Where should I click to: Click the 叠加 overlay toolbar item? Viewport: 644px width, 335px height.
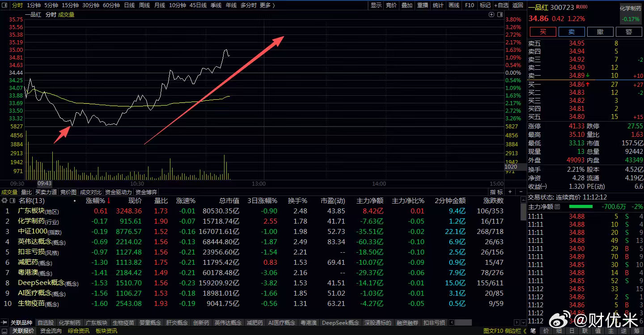click(407, 5)
